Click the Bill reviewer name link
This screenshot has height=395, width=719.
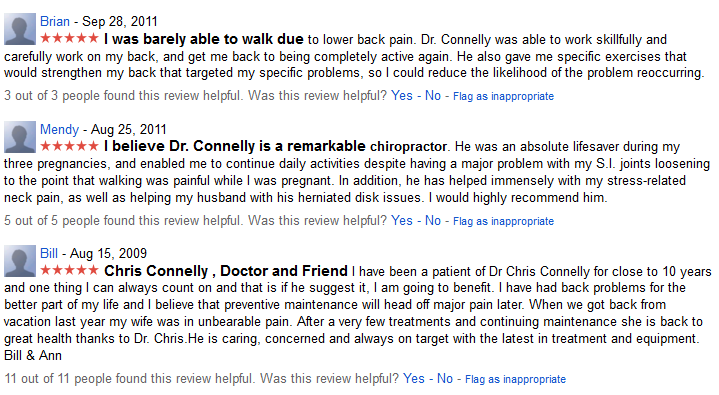[x=49, y=254]
